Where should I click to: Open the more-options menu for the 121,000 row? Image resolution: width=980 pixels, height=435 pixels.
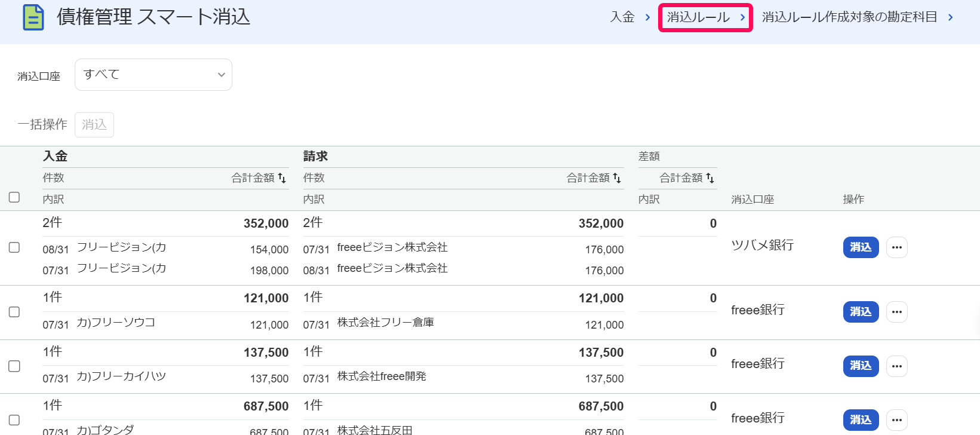(897, 312)
